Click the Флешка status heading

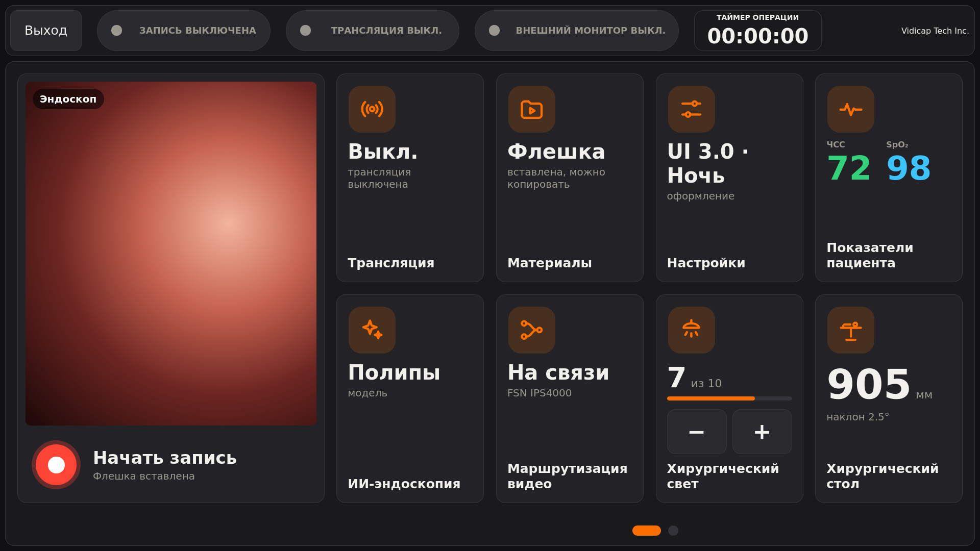[x=556, y=152]
